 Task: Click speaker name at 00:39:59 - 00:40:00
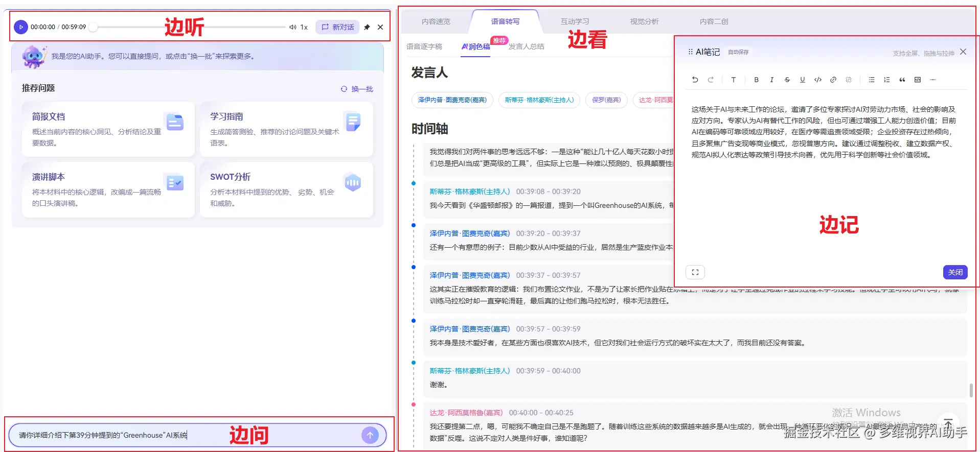469,371
